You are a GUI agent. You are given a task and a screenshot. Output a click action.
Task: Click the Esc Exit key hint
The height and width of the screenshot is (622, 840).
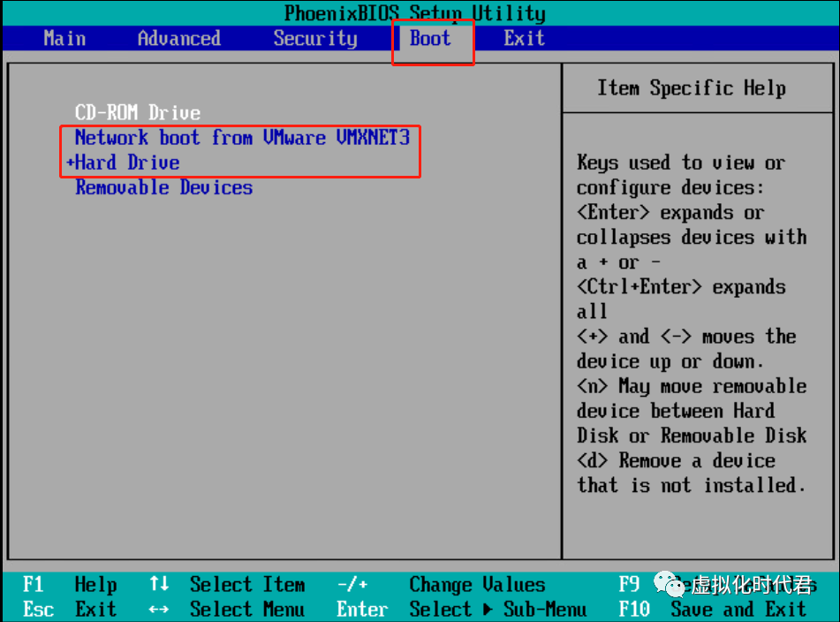pyautogui.click(x=70, y=609)
